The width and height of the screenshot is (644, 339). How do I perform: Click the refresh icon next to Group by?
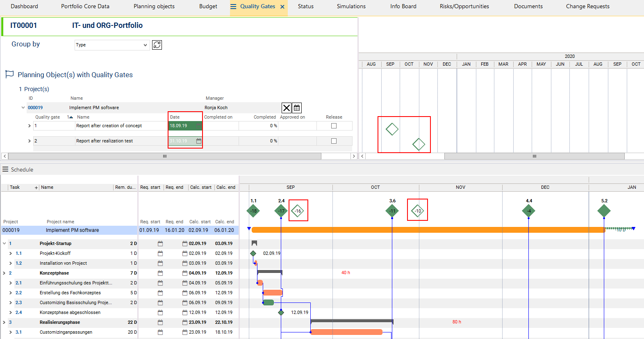point(157,45)
